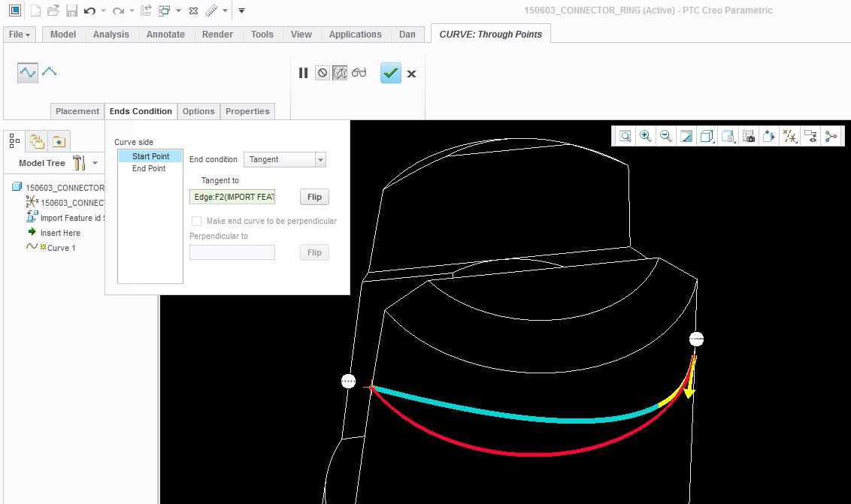Select Curve 1 in the Model Tree
This screenshot has width=851, height=504.
pyautogui.click(x=61, y=248)
